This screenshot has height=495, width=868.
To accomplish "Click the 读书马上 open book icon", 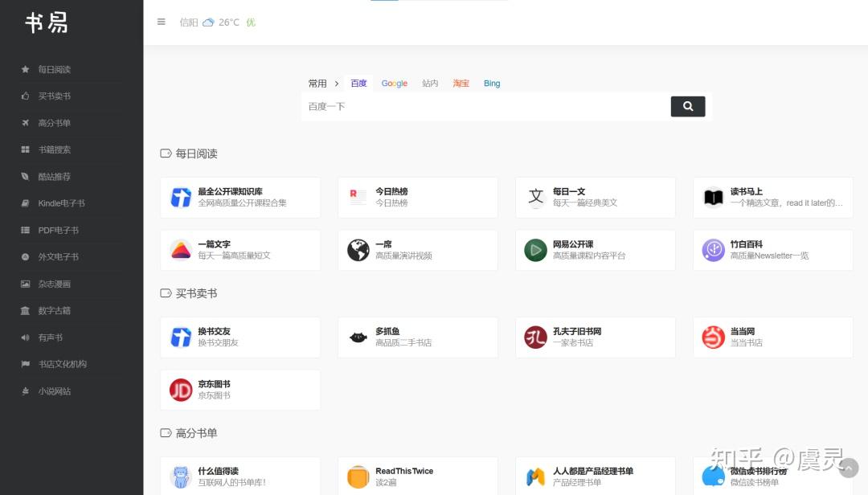I will (x=713, y=197).
